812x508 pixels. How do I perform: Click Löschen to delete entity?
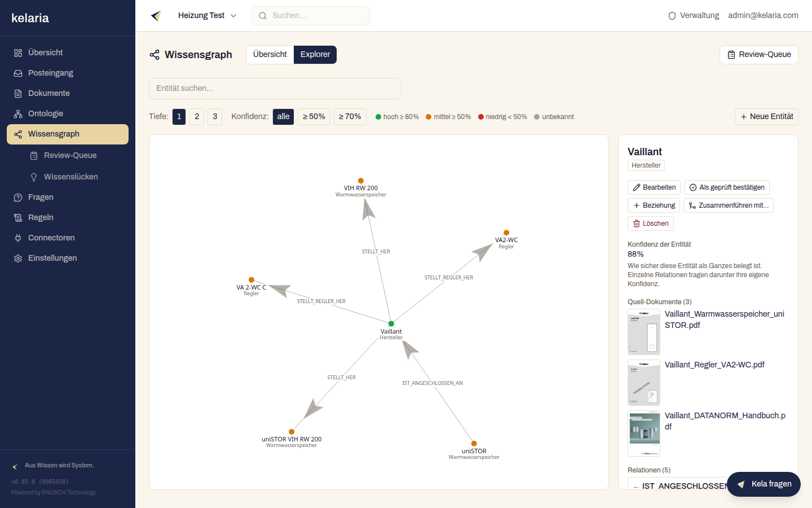click(x=651, y=224)
